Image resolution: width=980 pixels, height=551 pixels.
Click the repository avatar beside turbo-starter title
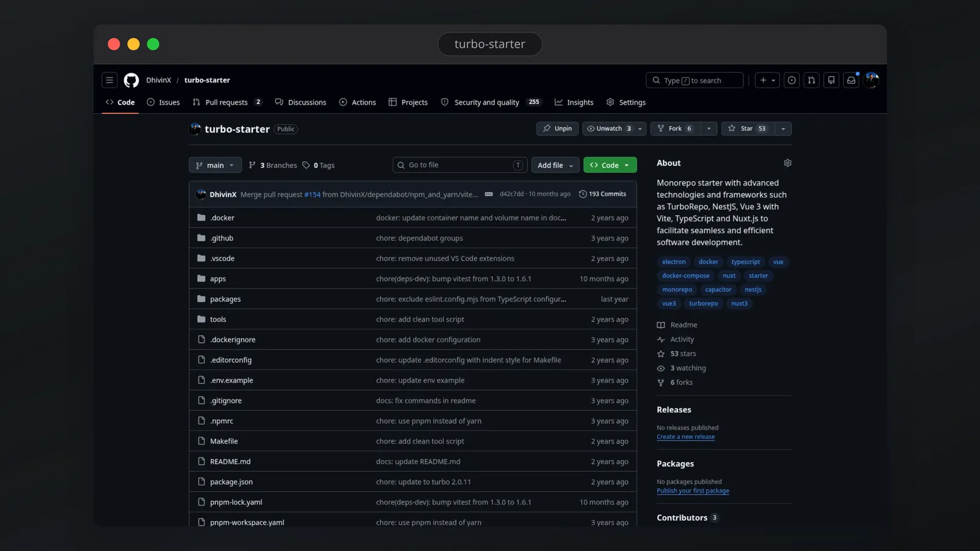tap(195, 129)
